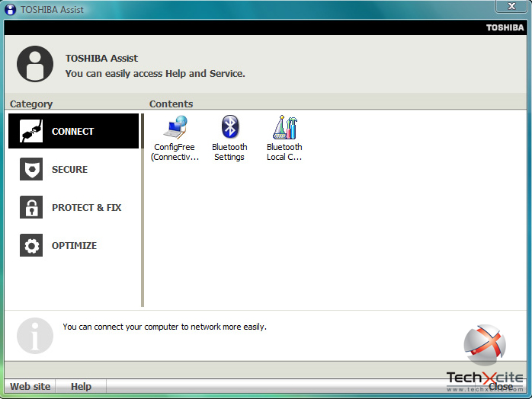Select the OPTIMIZE category
This screenshot has height=399, width=532.
pyautogui.click(x=74, y=245)
